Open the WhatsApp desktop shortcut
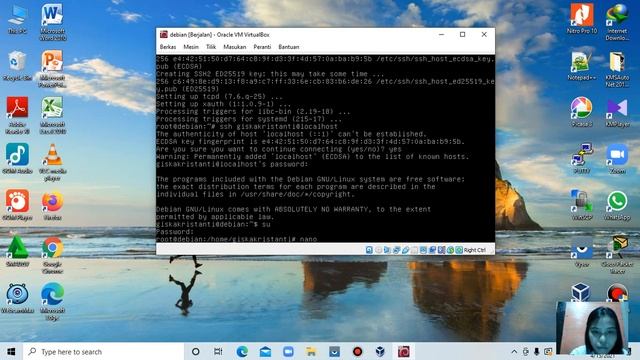640x360 pixels. pyautogui.click(x=617, y=205)
